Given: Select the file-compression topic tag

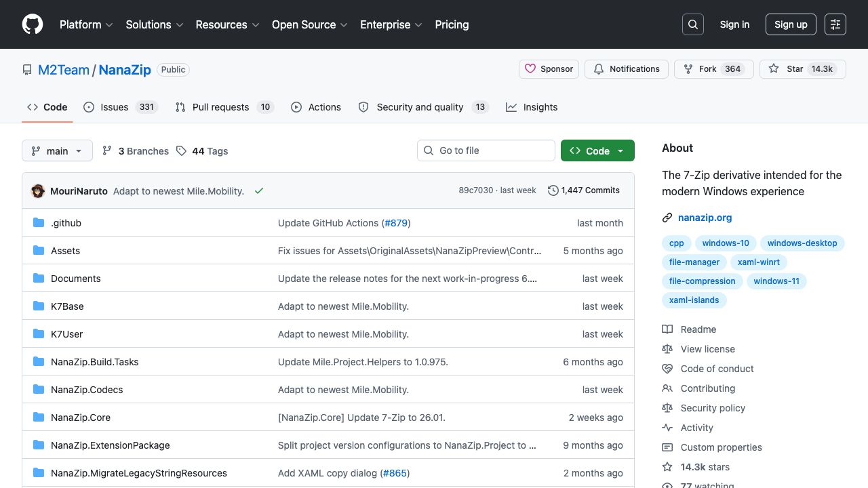Looking at the screenshot, I should coord(703,281).
